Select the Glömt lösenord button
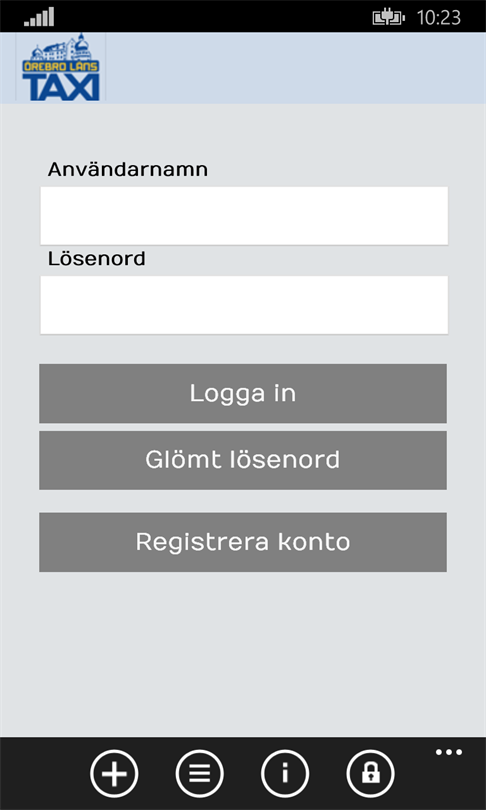The height and width of the screenshot is (810, 486). click(243, 460)
